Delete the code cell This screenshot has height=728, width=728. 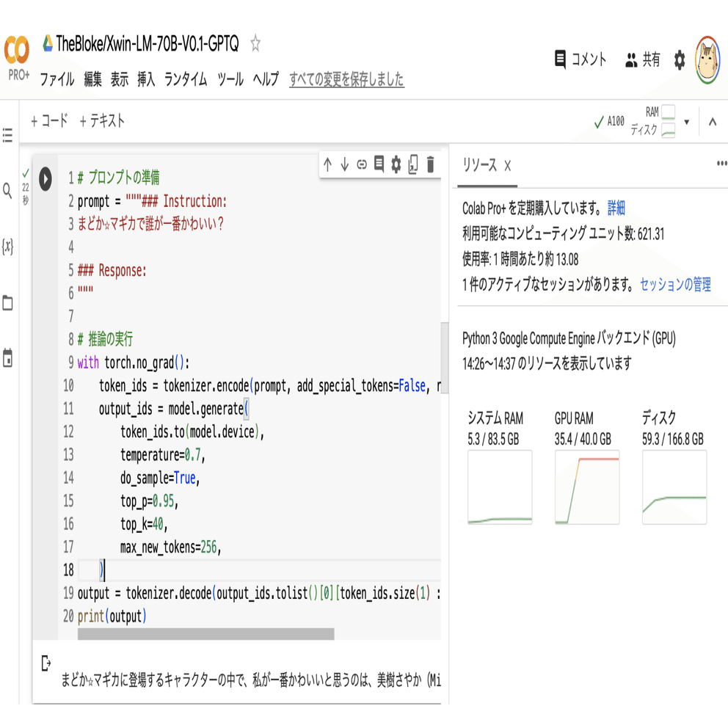pyautogui.click(x=429, y=164)
